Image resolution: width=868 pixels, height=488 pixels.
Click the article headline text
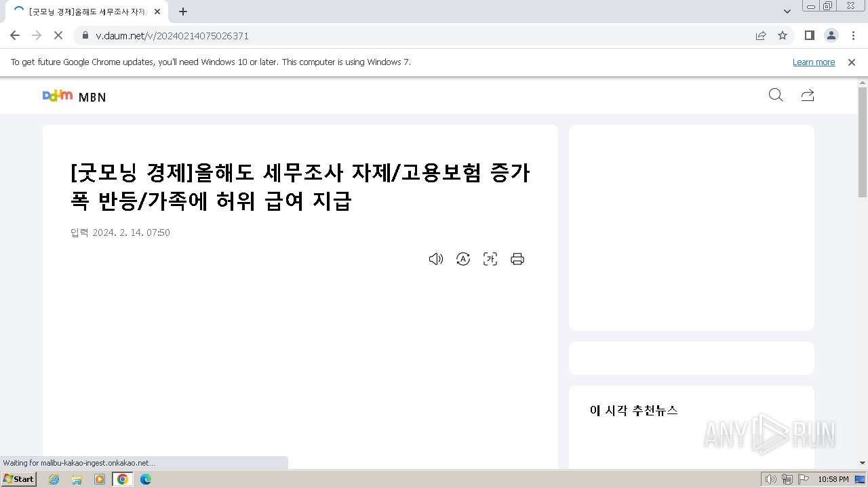click(x=300, y=186)
